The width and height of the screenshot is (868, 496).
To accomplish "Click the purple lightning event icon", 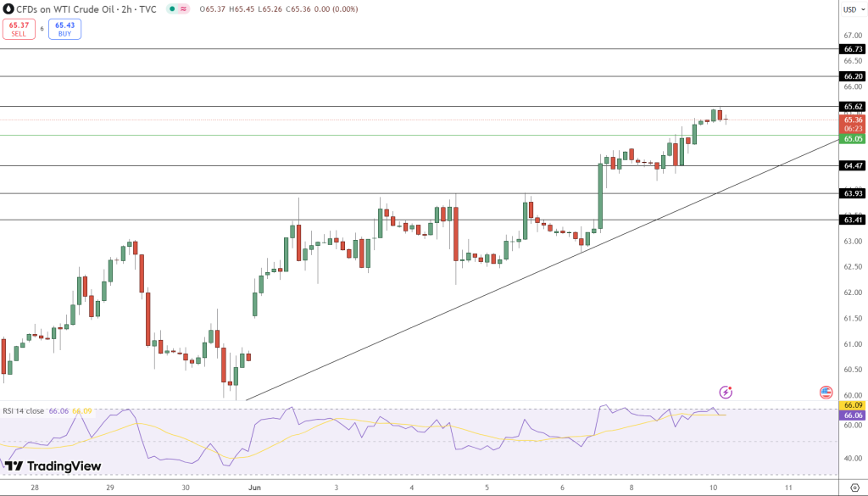I will coord(726,393).
